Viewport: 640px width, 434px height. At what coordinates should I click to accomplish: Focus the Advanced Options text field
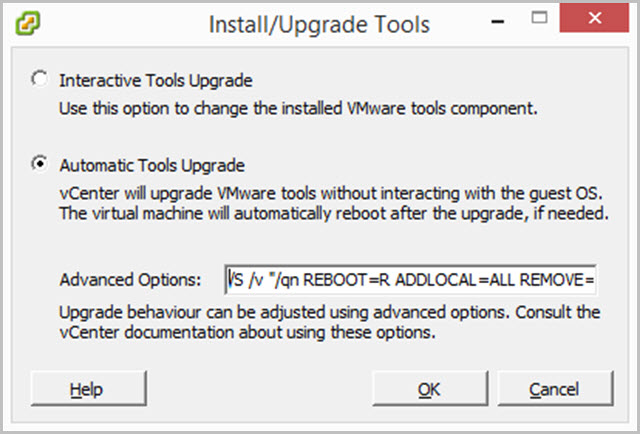pos(410,280)
